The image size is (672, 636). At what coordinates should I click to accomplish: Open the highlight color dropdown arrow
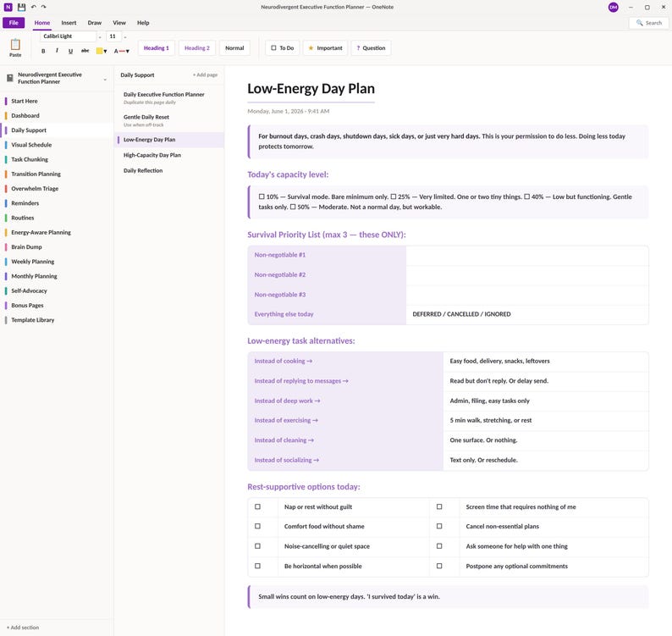point(106,52)
